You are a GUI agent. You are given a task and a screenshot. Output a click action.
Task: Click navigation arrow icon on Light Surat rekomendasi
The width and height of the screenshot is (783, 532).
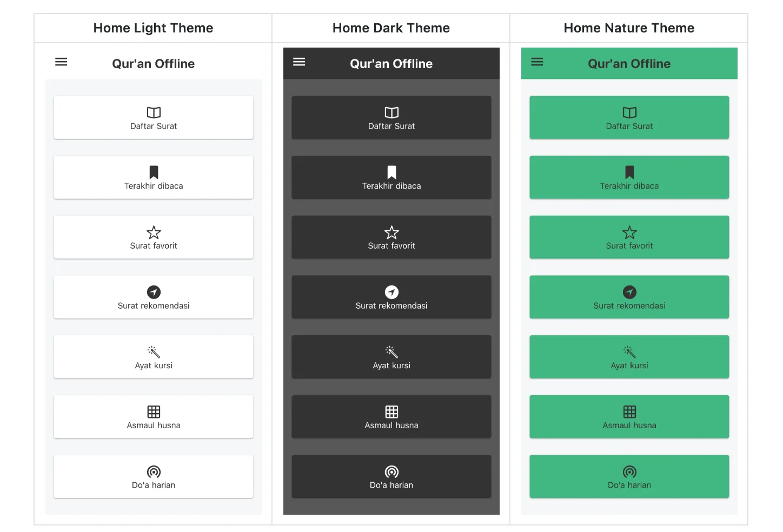[x=154, y=292]
